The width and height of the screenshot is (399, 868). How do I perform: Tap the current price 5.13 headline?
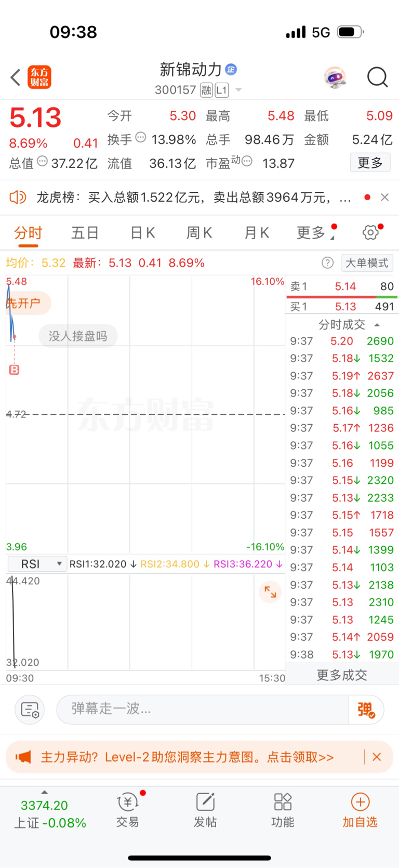point(35,117)
